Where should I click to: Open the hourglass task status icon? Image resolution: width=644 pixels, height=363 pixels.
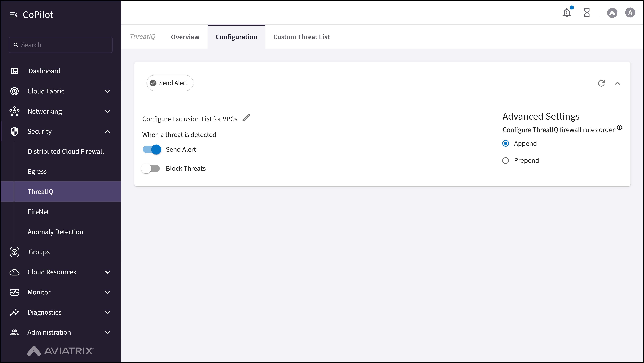pos(587,13)
